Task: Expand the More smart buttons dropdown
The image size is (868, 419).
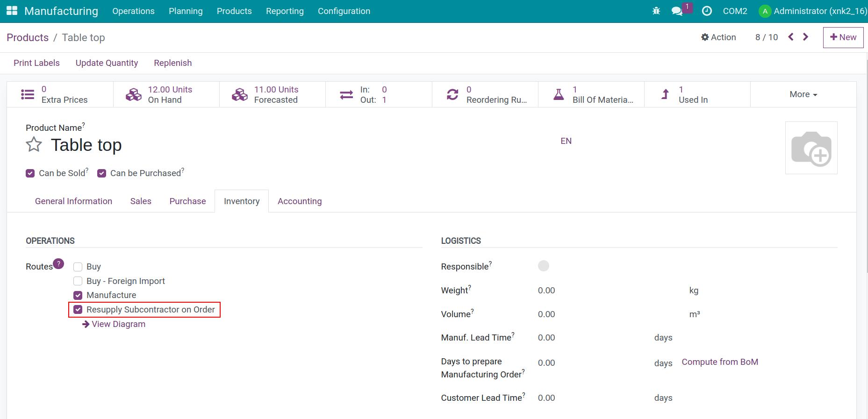Action: point(803,94)
